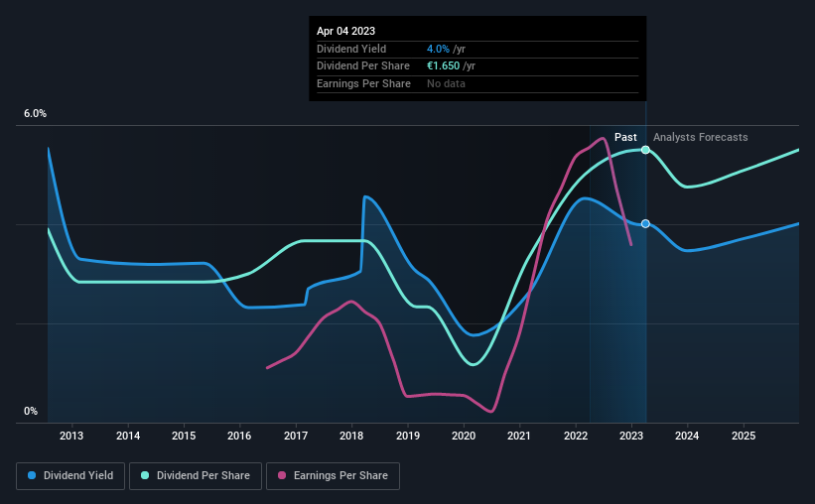The image size is (815, 504).
Task: Click the Earnings Per Share row label in tooltip
Action: [363, 83]
